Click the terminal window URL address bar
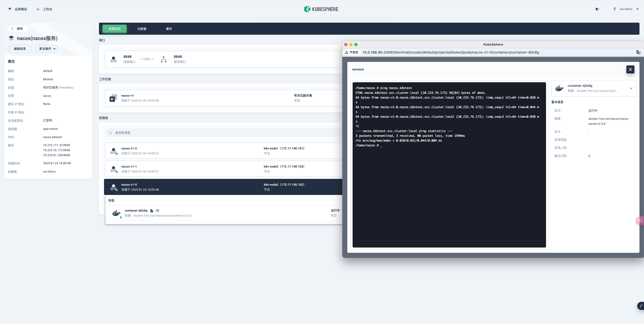The height and width of the screenshot is (324, 644). click(451, 52)
